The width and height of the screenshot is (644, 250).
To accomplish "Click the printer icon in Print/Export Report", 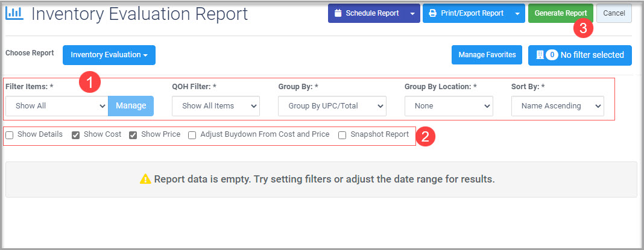I will coord(432,13).
